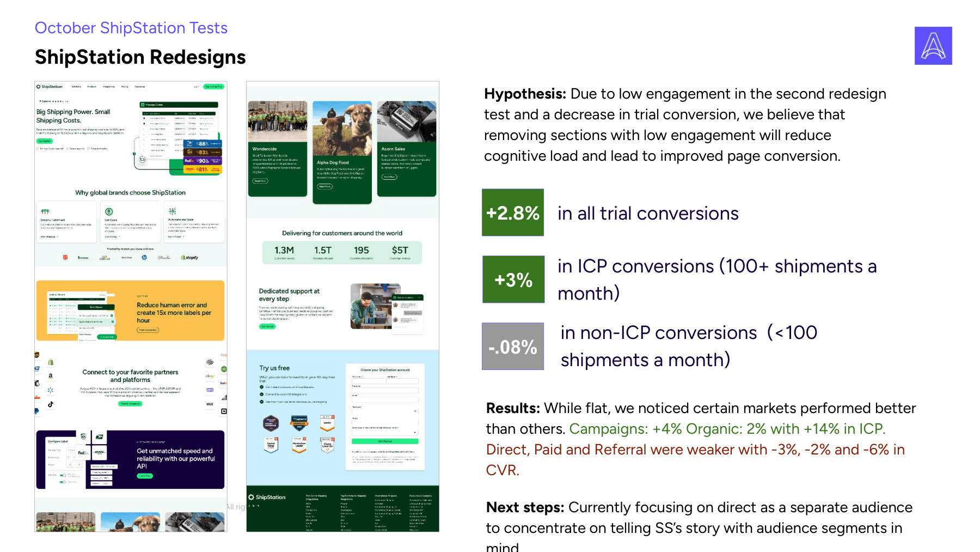Click the Easiest Setup award badge
The height and width of the screenshot is (552, 980).
point(271,445)
